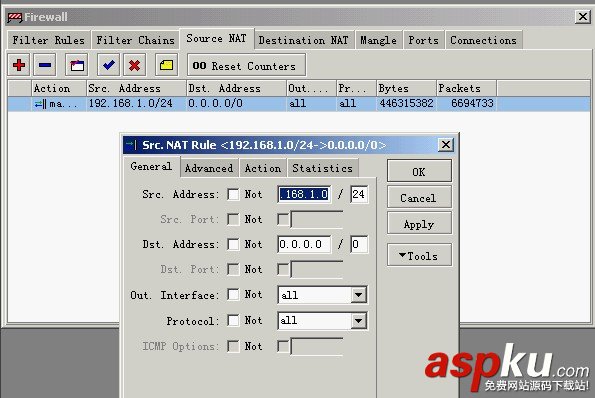Screen dimensions: 595x398
Task: Expand Protocol dropdown
Action: point(358,321)
